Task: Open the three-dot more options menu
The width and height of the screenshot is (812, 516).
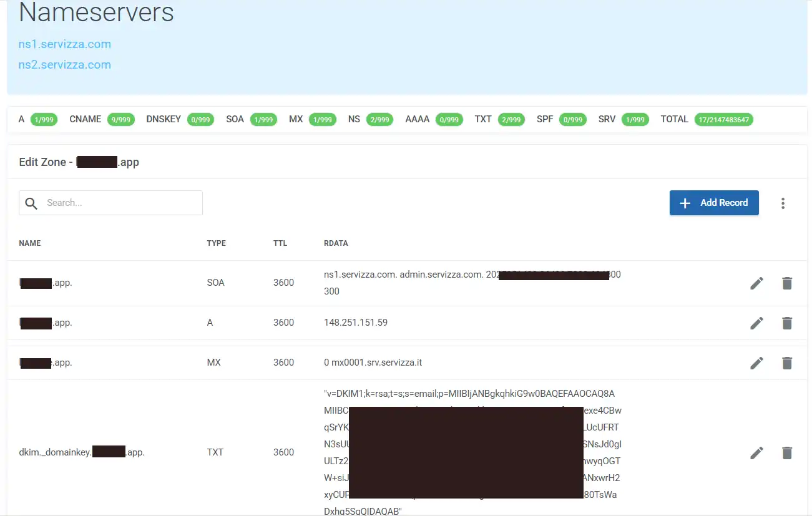Action: click(x=783, y=203)
